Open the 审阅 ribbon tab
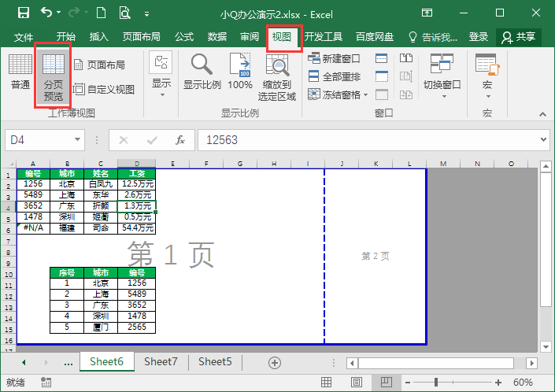This screenshot has height=392, width=555. (250, 37)
